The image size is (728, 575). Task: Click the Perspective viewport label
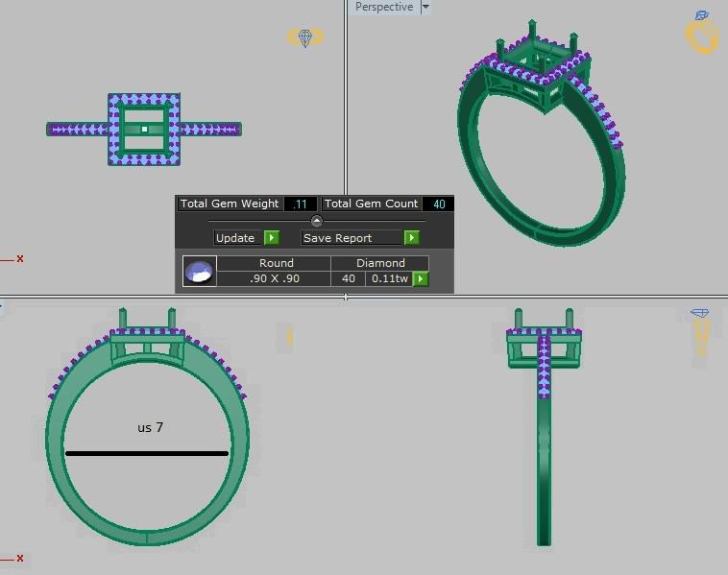pos(384,7)
